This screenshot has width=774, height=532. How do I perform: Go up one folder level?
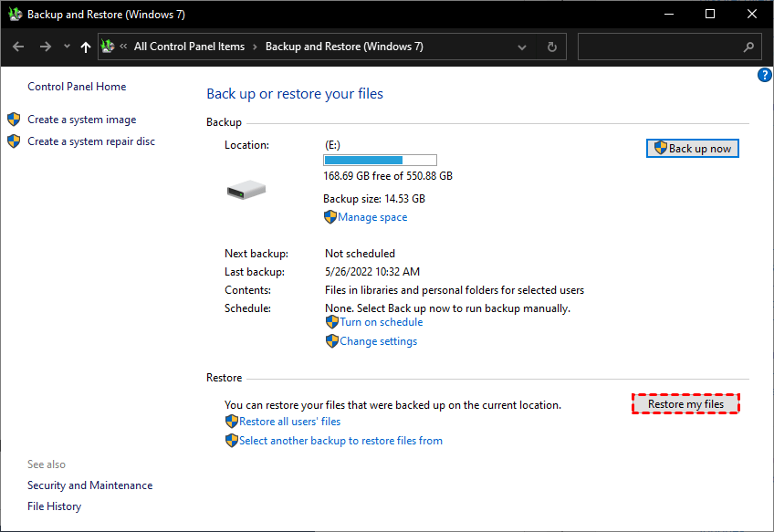tap(86, 47)
